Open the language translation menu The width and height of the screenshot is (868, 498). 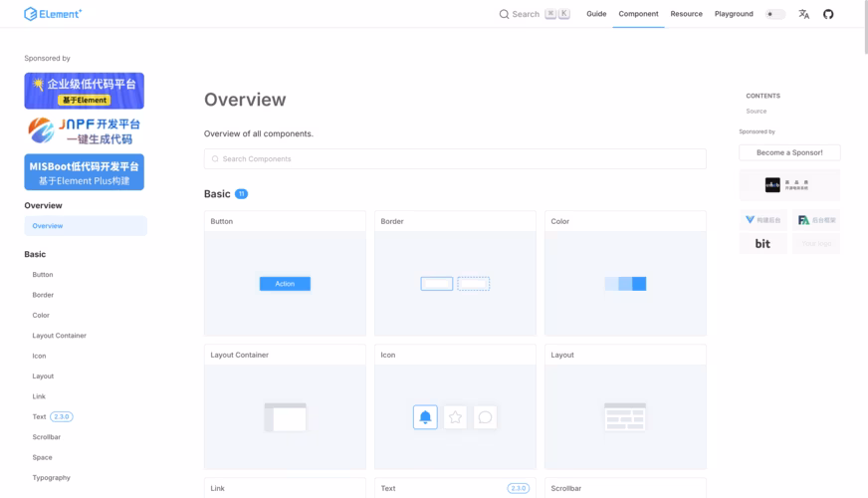coord(803,14)
